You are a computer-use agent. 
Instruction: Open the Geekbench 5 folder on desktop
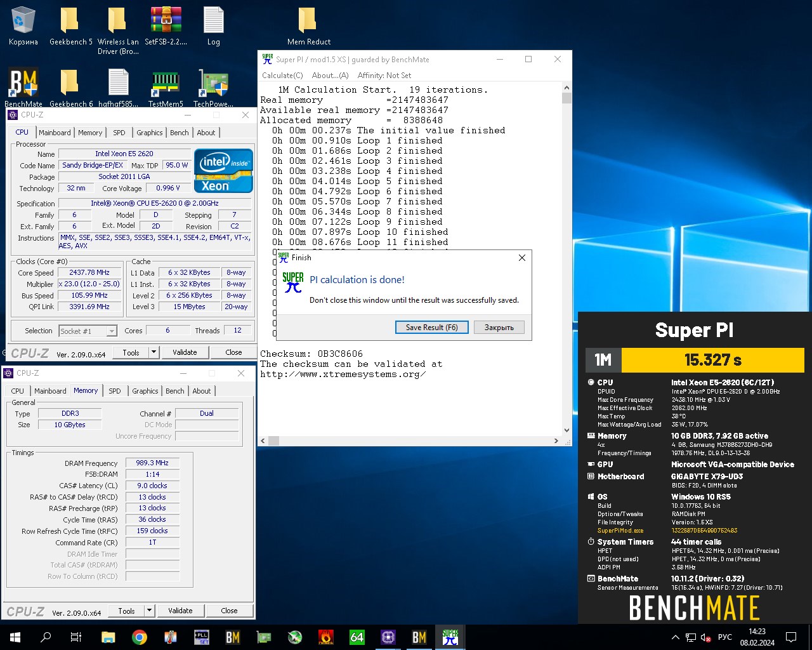(70, 27)
